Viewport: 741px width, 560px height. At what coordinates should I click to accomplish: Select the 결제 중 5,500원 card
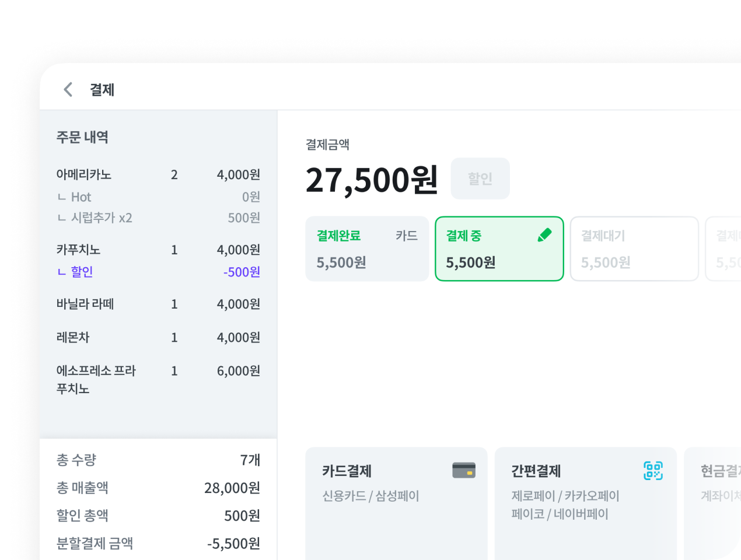click(499, 249)
